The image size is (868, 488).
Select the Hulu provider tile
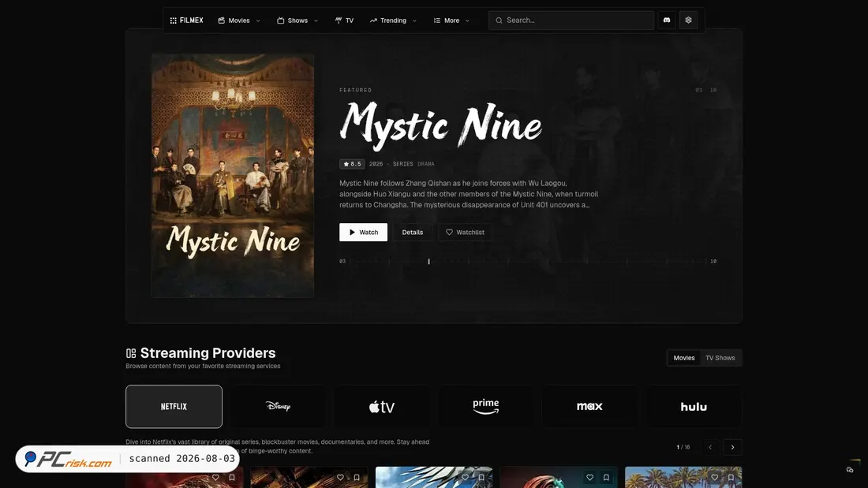[x=694, y=407]
